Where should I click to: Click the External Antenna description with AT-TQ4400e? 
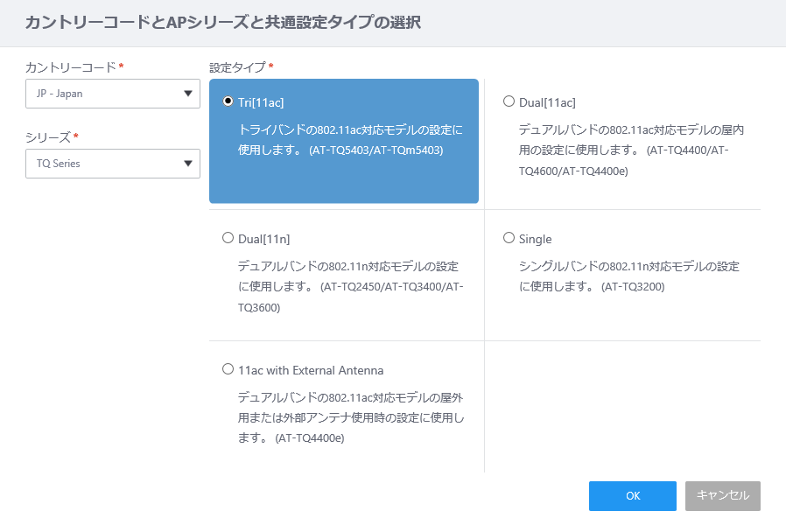[350, 417]
